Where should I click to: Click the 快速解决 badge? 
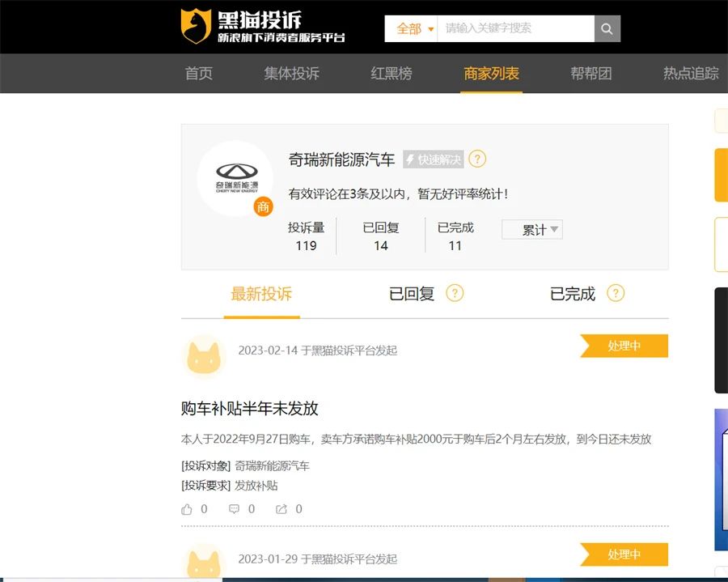434,159
